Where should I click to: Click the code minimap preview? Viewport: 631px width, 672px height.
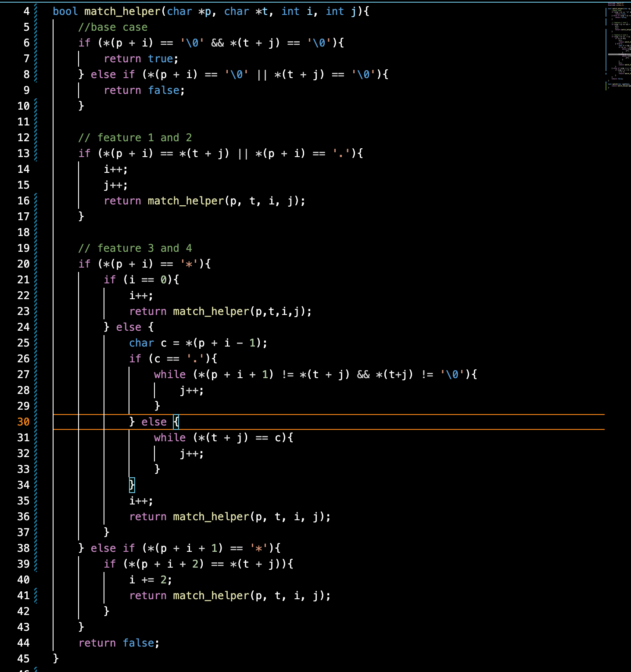tap(619, 44)
